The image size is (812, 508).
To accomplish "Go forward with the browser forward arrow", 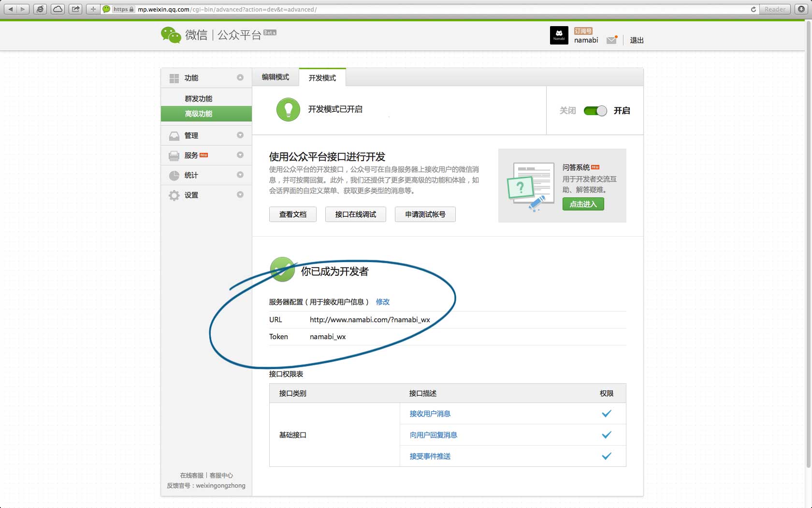I will (x=23, y=9).
